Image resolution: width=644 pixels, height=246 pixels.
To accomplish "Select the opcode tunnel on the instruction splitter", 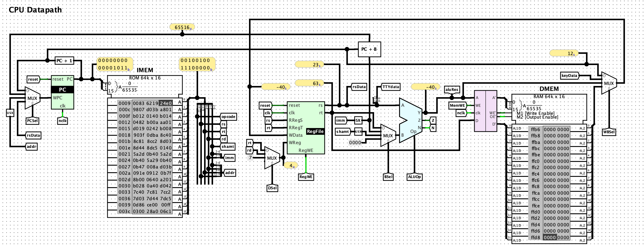I will [228, 117].
